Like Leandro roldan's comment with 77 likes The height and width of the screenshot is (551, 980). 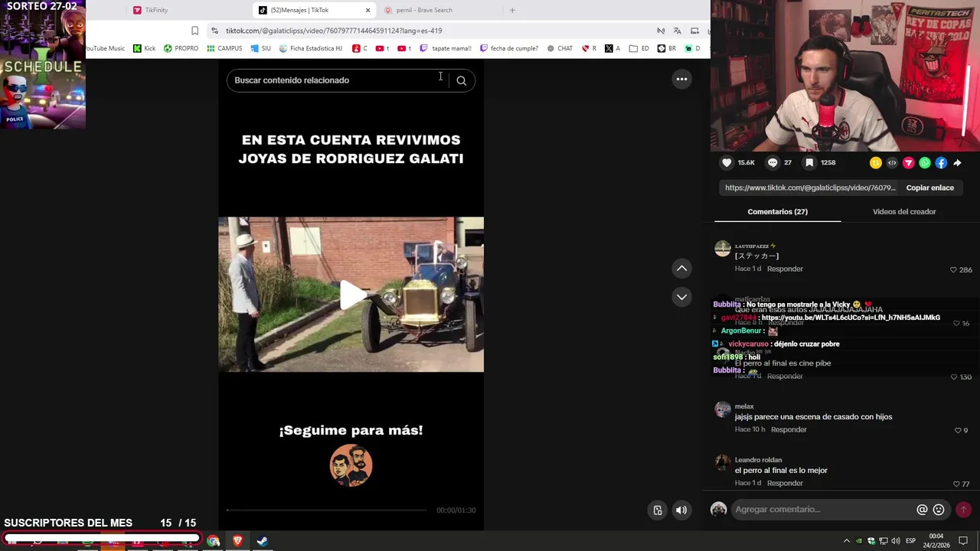tap(956, 484)
